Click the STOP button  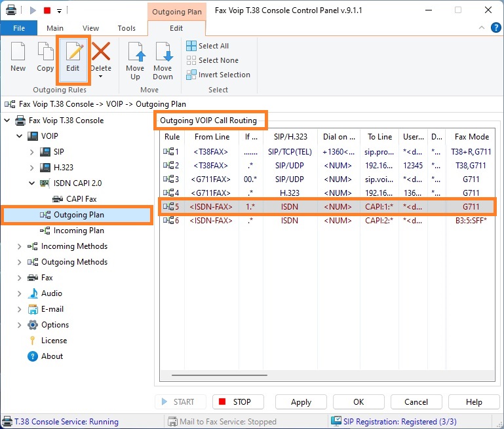coord(238,402)
